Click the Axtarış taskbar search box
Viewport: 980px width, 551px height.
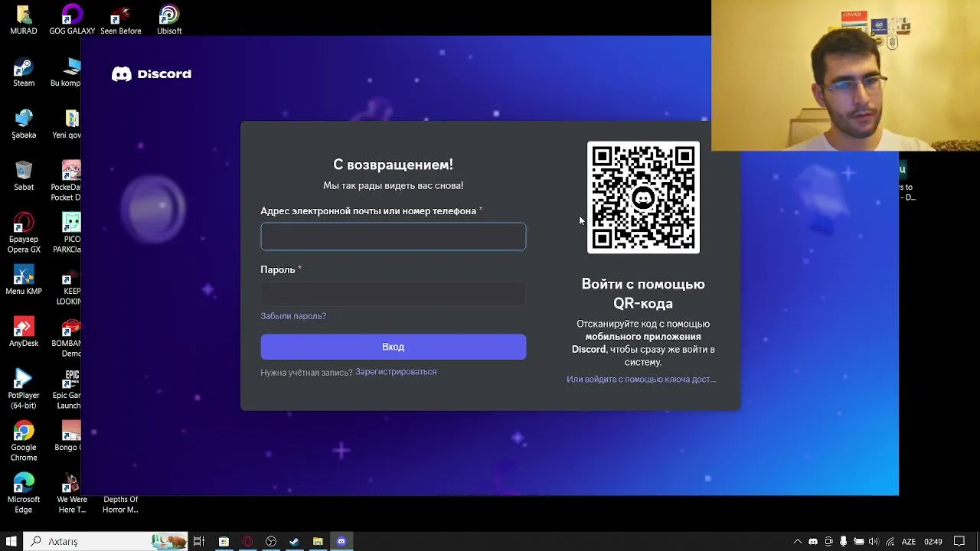pos(106,542)
